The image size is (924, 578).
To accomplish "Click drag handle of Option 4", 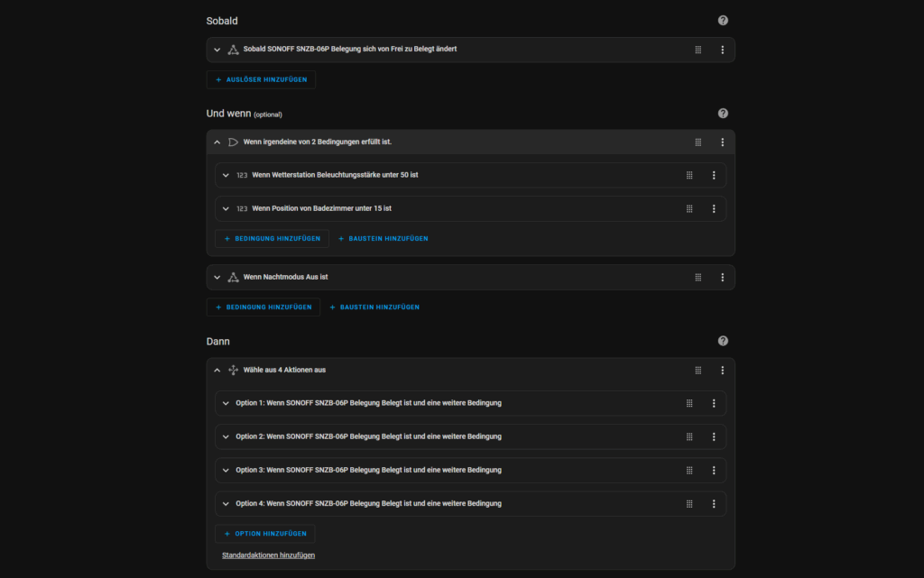I will click(x=688, y=504).
